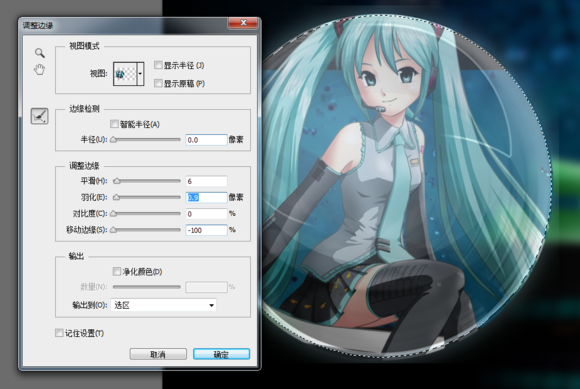Click the 半径 (U) slider handle
Viewport: 580px width, 389px height.
pyautogui.click(x=114, y=140)
